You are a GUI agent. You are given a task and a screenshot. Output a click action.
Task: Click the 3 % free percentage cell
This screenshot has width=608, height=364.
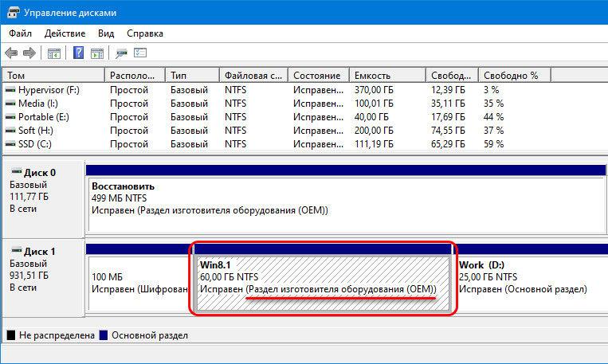coord(491,90)
